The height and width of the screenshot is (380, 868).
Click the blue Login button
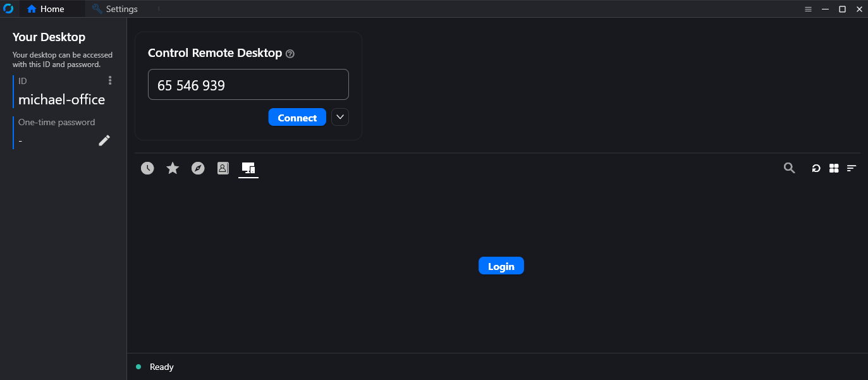pos(501,266)
